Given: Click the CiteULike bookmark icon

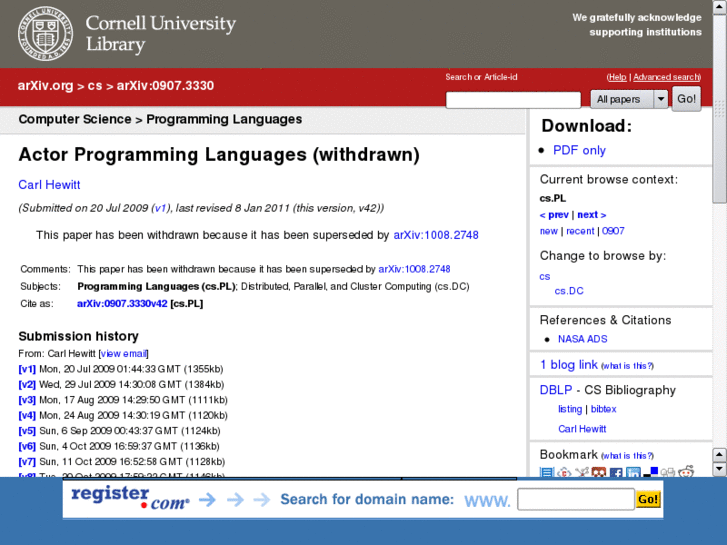Looking at the screenshot, I should pyautogui.click(x=547, y=473).
